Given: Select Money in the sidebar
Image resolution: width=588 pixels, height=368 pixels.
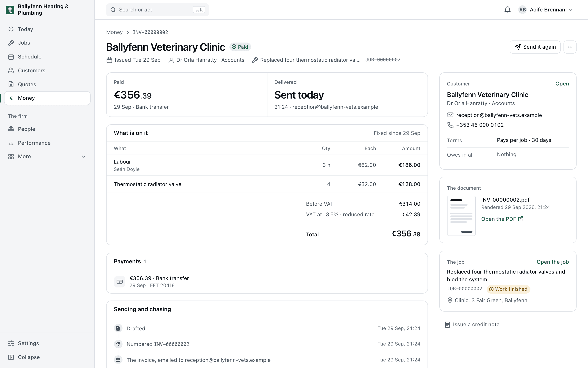Looking at the screenshot, I should (x=47, y=98).
